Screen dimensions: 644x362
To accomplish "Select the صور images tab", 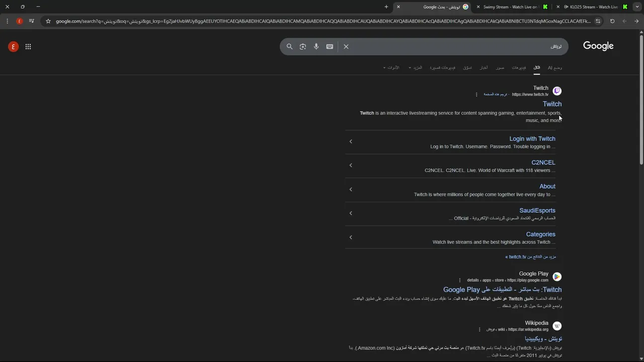I will 500,67.
